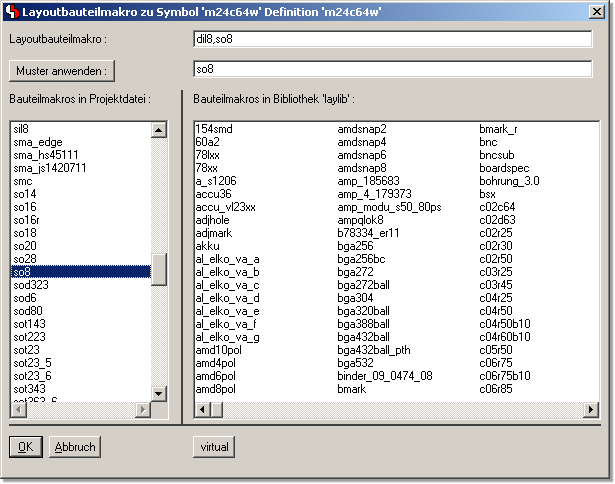Click the 'virtual' button
The height and width of the screenshot is (484, 615).
click(213, 447)
